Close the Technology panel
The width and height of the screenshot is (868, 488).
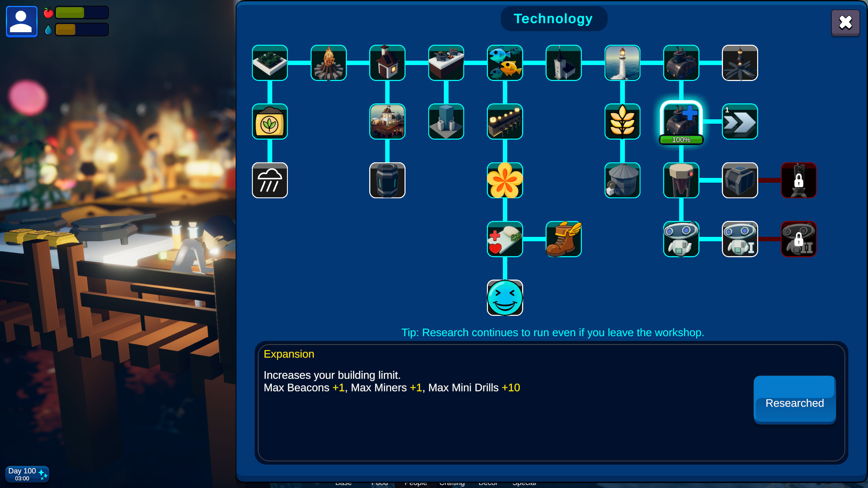(845, 22)
